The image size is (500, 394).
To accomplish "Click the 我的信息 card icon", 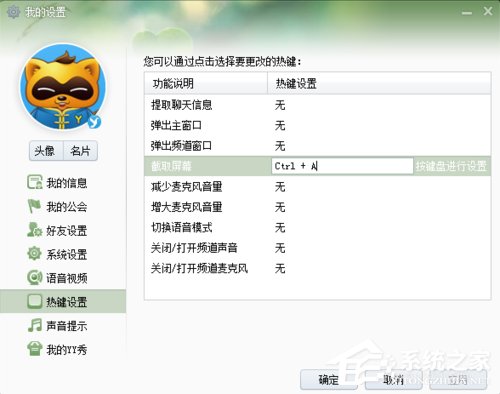I will [35, 182].
